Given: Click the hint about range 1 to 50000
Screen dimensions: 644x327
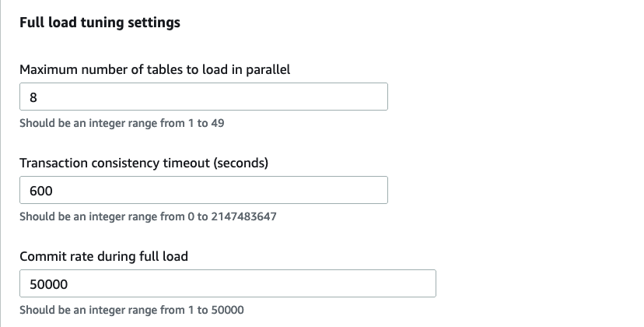Looking at the screenshot, I should [x=131, y=310].
